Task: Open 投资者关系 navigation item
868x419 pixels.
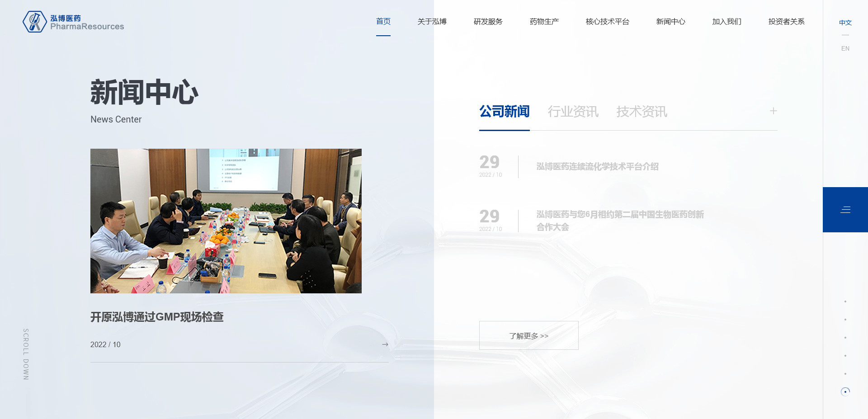Action: (786, 22)
